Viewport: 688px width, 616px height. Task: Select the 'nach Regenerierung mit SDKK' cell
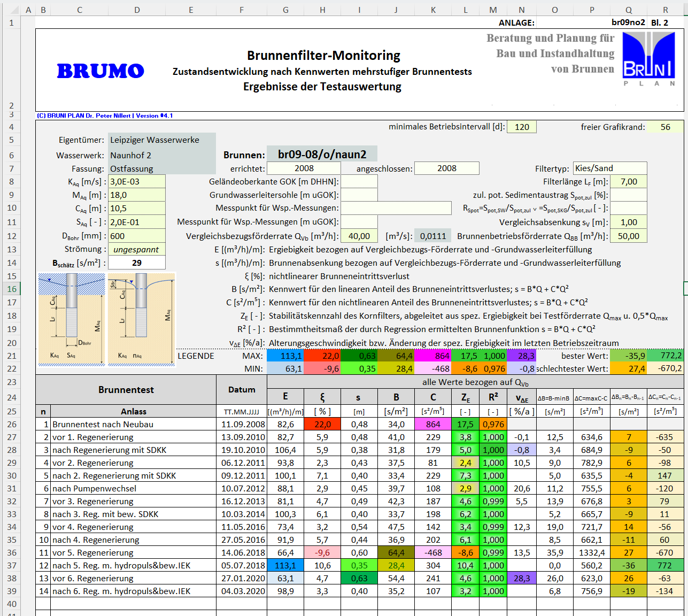[x=133, y=450]
